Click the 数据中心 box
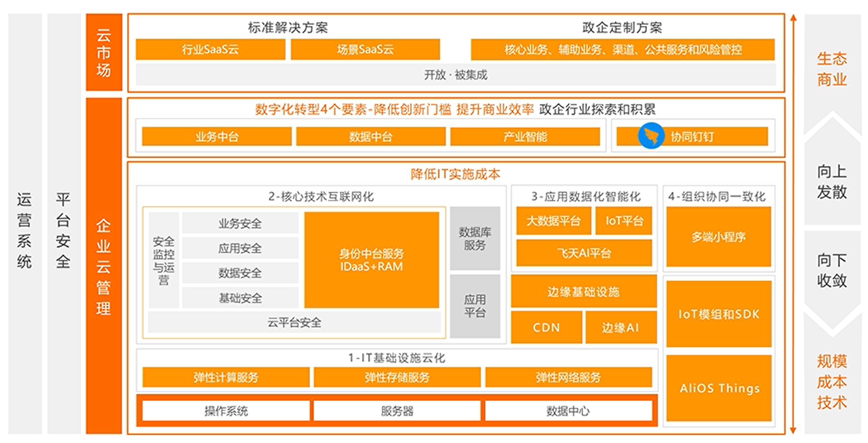 coord(568,411)
